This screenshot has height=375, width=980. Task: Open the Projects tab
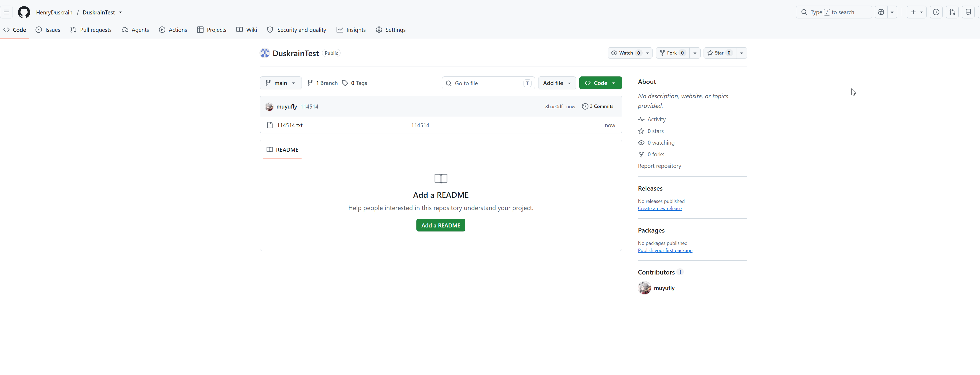tap(212, 30)
